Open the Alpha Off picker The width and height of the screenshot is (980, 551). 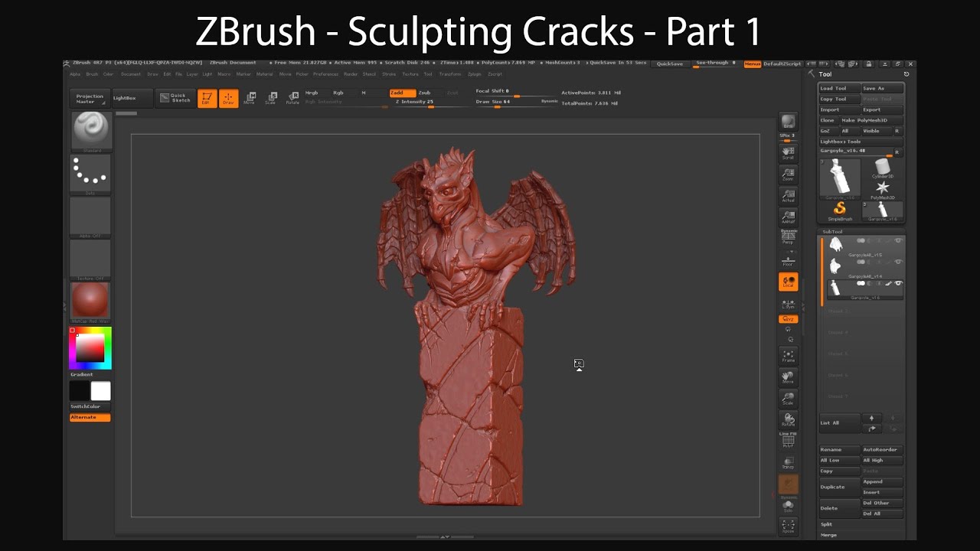(x=91, y=217)
